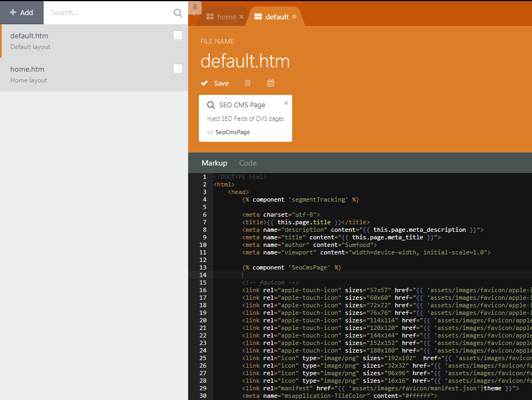Remove the SEO CMS Page component
Viewport: 532px width, 400px height.
[x=286, y=103]
